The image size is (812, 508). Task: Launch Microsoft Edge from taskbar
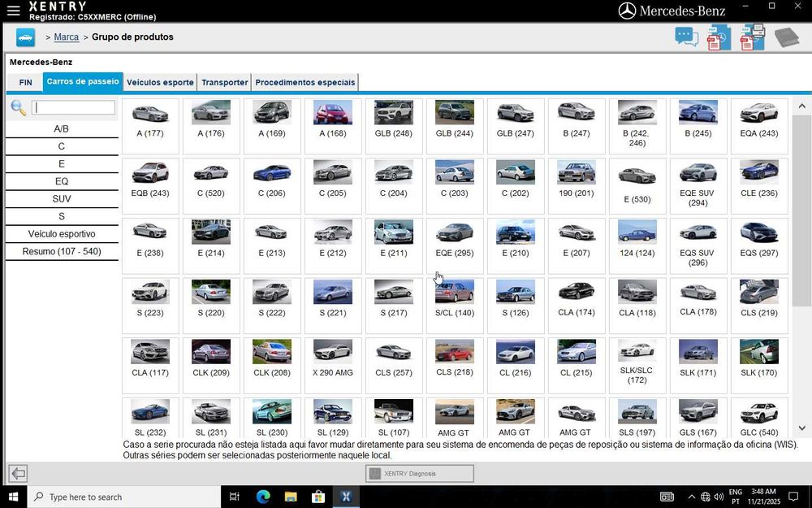coord(263,497)
